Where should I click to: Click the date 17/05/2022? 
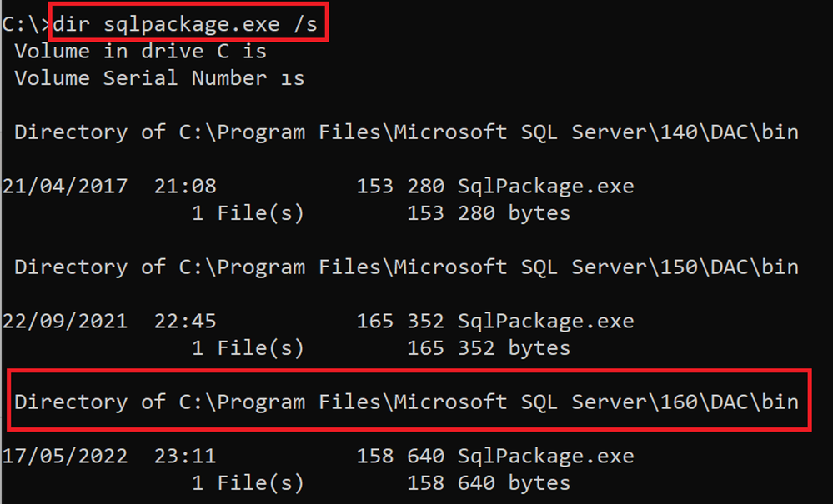click(x=65, y=457)
